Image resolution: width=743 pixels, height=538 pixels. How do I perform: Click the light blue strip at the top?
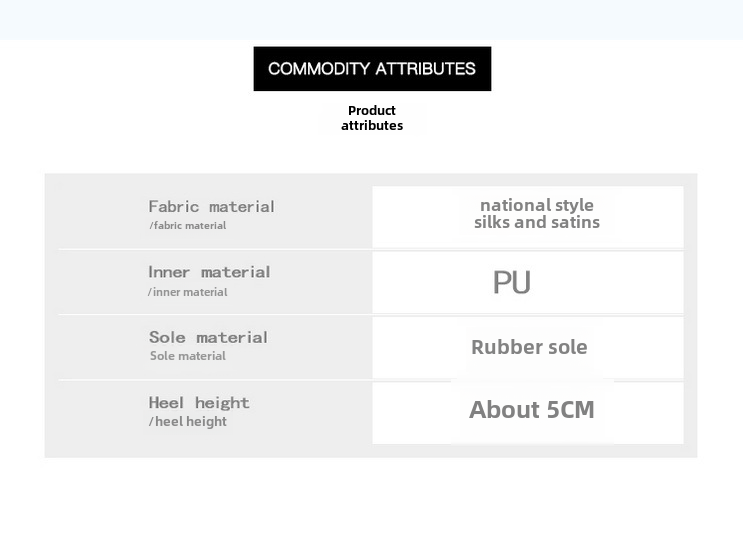coord(371,19)
